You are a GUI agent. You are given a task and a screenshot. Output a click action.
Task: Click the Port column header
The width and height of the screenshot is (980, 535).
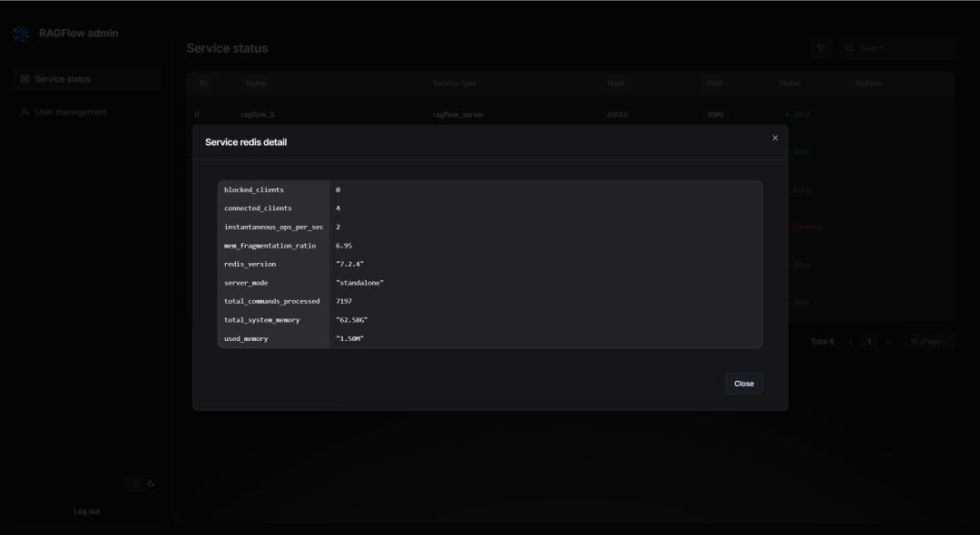point(714,83)
